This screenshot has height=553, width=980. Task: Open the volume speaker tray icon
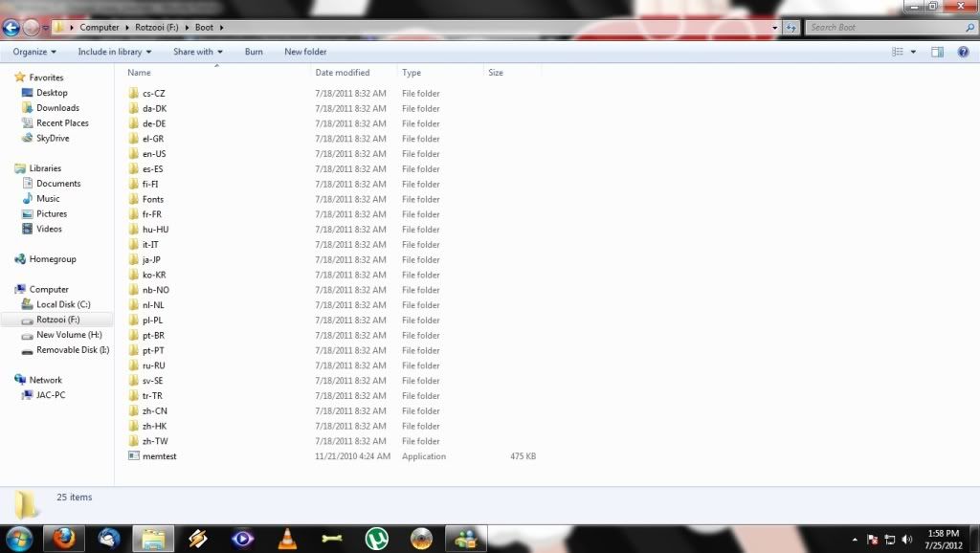click(907, 540)
